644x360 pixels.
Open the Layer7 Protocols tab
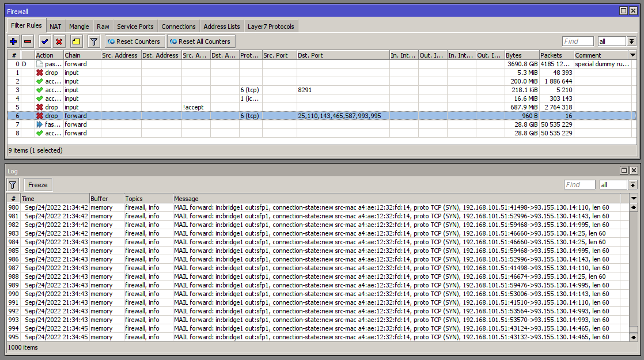tap(271, 26)
